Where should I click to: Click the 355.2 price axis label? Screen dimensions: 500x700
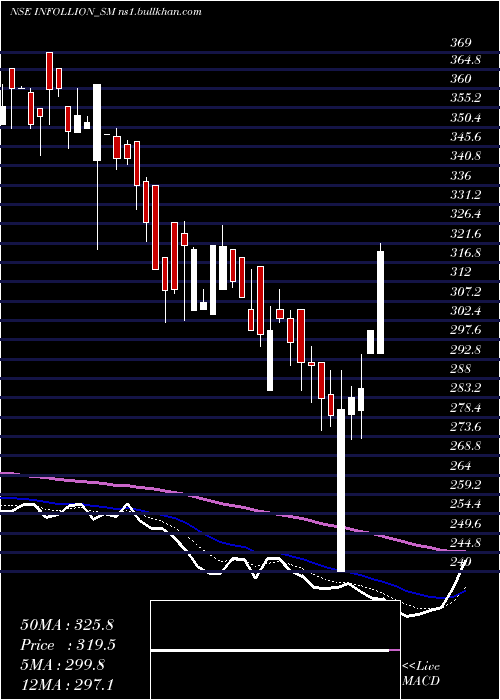(465, 98)
